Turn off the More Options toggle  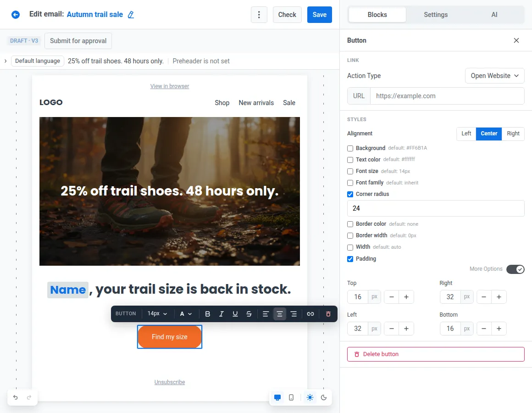[515, 269]
